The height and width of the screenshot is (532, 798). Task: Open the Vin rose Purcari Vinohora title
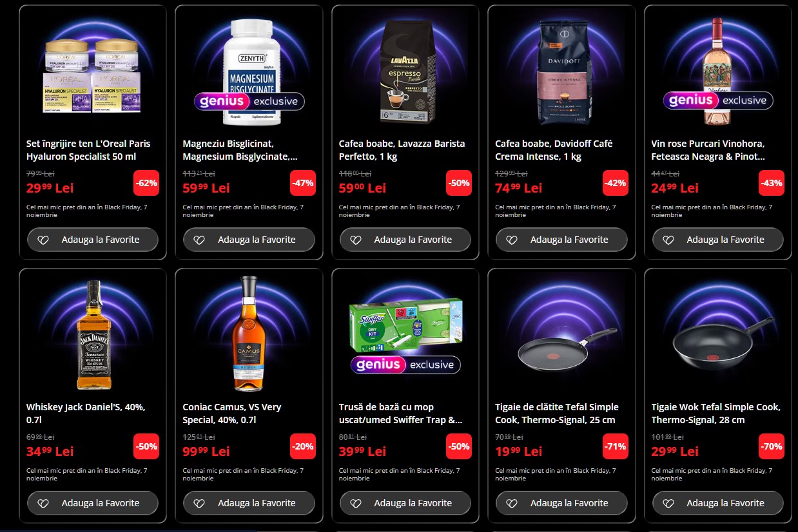tap(708, 150)
